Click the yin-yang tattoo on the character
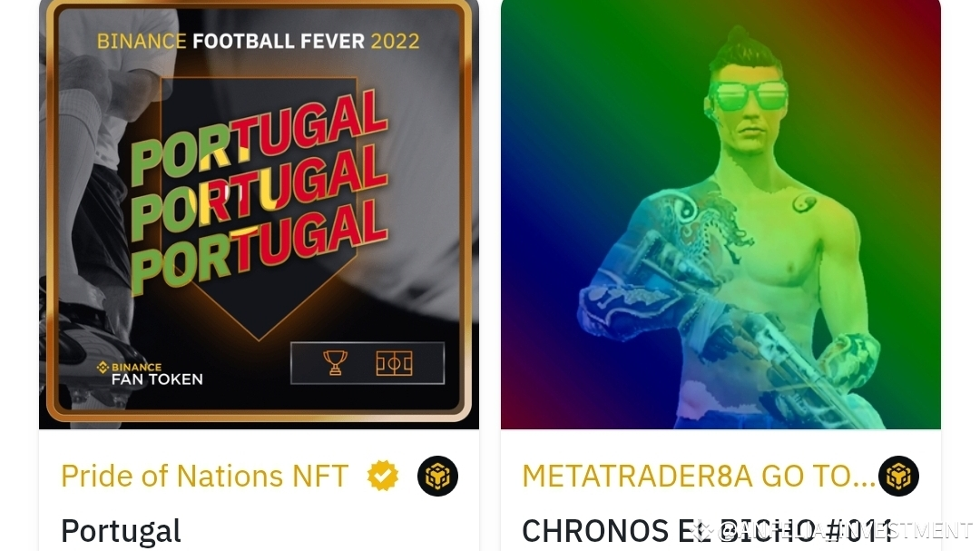Screen dimensions: 980x551 [804, 202]
